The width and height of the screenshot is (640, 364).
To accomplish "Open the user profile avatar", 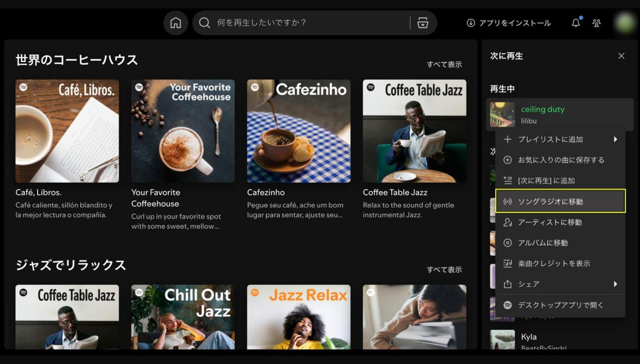I will (625, 23).
